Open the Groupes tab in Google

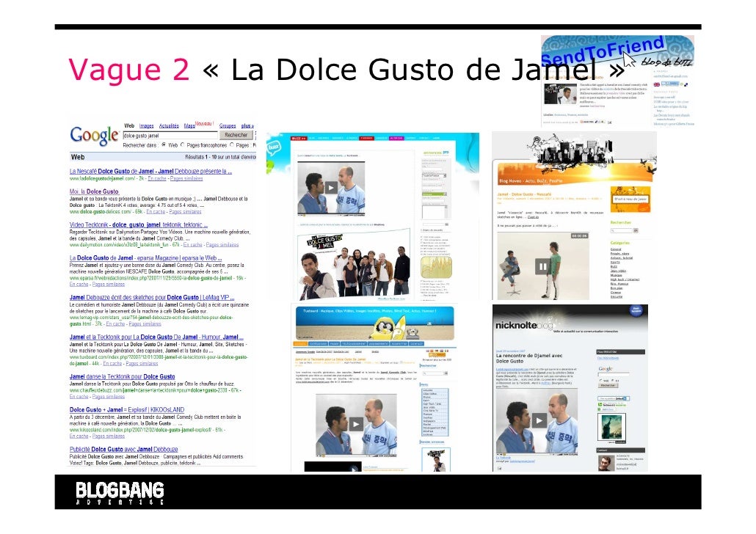tap(228, 125)
